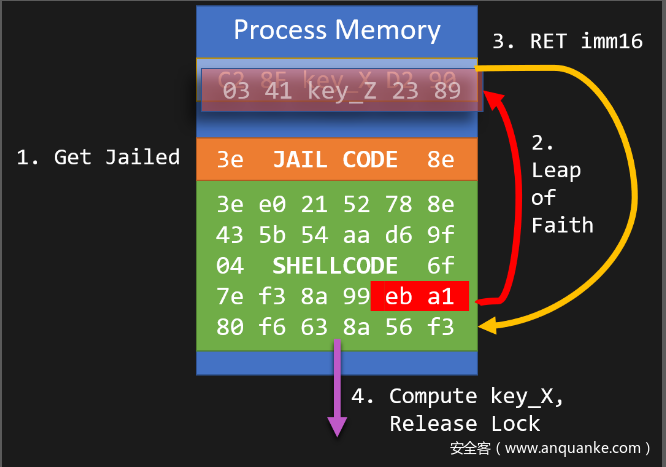This screenshot has height=467, width=666.
Task: Click the '4. Compute key_X, Release Lock' label
Action: click(x=476, y=409)
